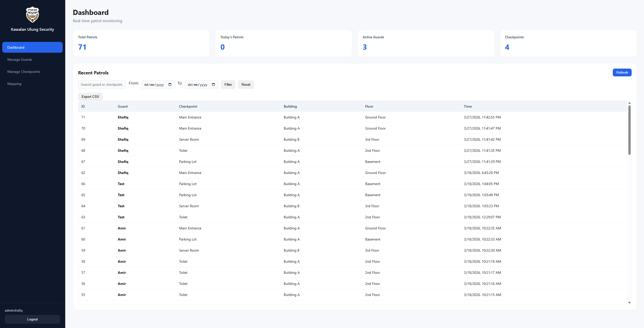Go to Manage Checkpoints page
Image resolution: width=644 pixels, height=328 pixels.
[24, 72]
